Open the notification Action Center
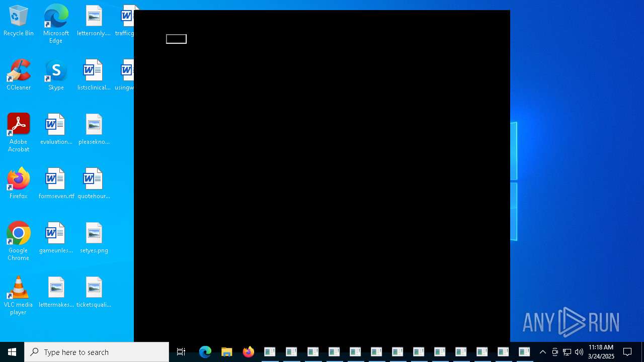Viewport: 644px width, 362px height. pyautogui.click(x=627, y=352)
